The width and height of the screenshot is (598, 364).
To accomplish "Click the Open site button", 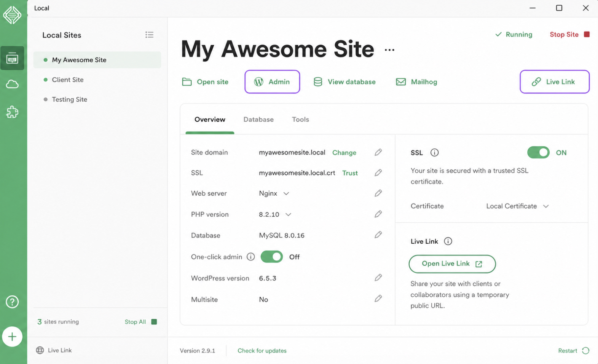I will [x=205, y=82].
